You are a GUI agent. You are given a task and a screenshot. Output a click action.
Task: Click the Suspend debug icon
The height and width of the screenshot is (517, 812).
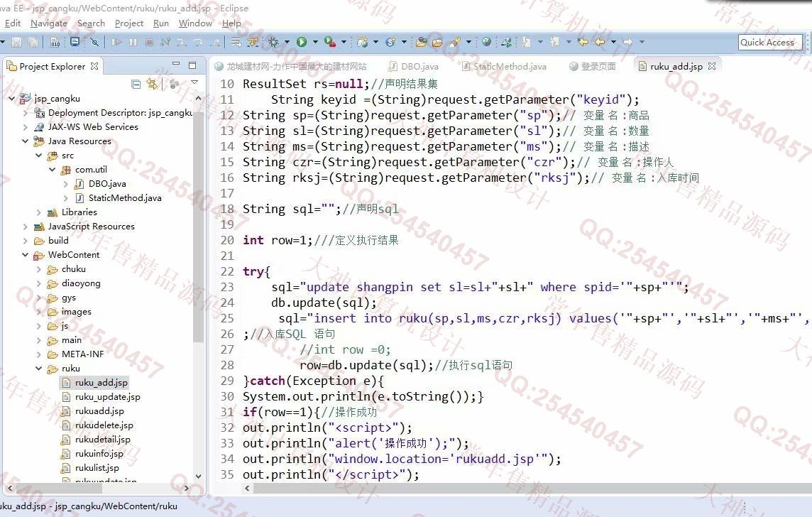pos(133,42)
